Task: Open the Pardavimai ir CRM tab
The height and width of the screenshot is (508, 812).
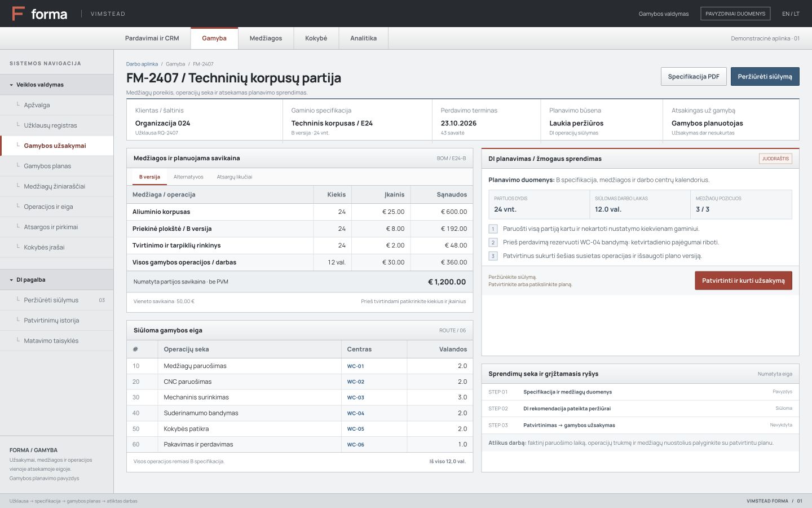Action: (x=152, y=38)
